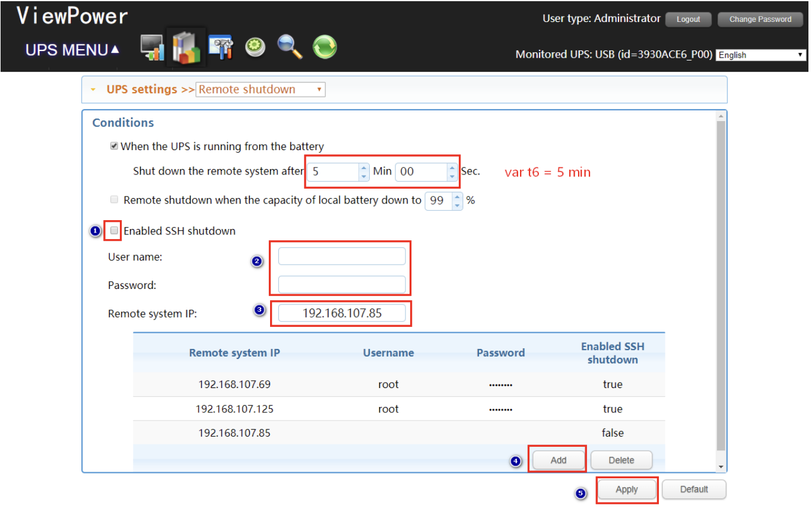This screenshot has width=812, height=515.
Task: Click the books with chart toolbar icon
Action: [186, 47]
